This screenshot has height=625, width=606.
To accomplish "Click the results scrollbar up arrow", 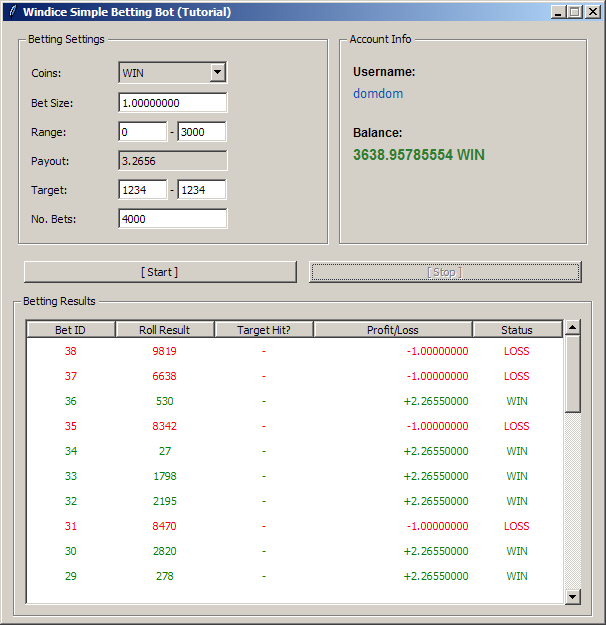I will click(573, 327).
